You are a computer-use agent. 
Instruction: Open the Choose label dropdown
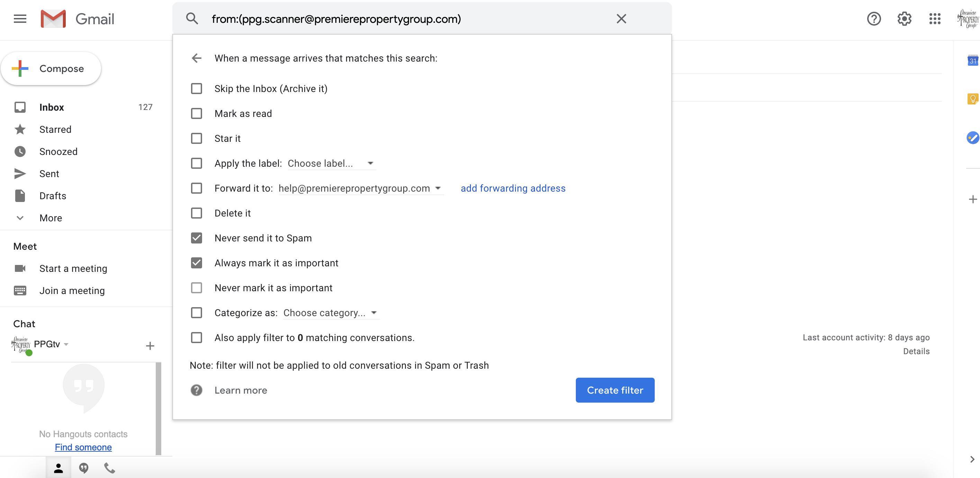point(330,164)
